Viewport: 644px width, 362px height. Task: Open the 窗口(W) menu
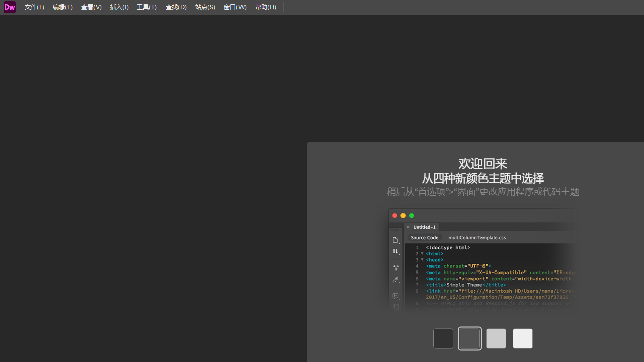234,7
